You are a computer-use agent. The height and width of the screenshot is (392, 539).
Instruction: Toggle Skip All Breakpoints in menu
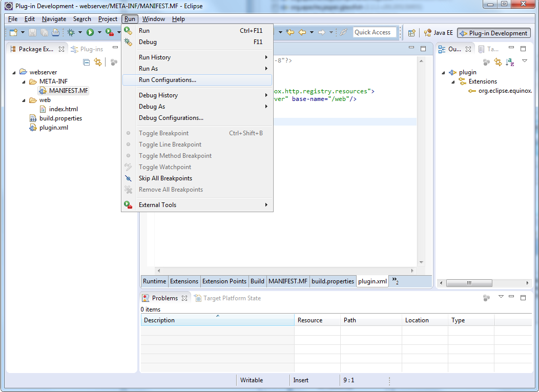click(x=197, y=178)
